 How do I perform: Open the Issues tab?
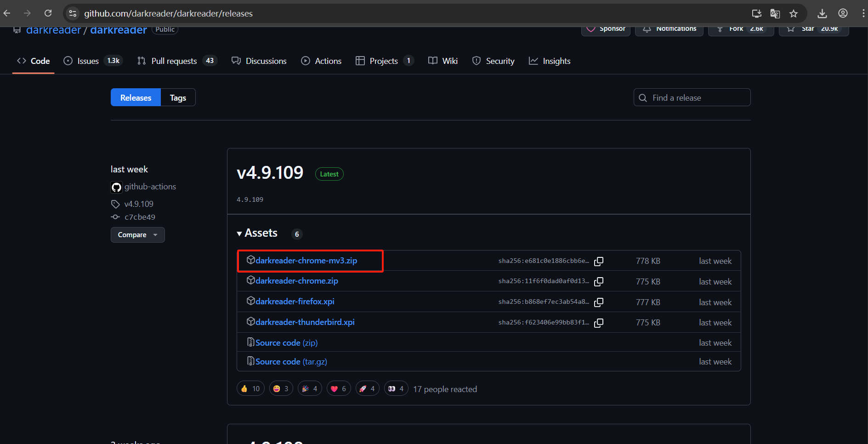[x=93, y=61]
